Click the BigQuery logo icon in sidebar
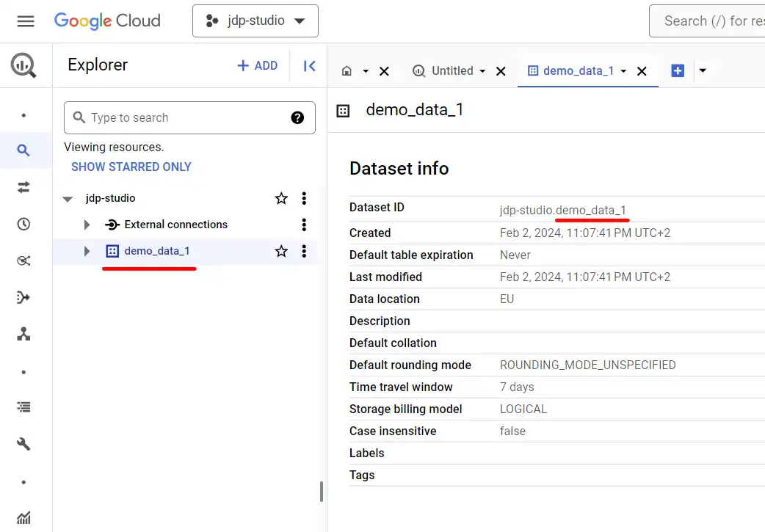This screenshot has width=765, height=532. [x=23, y=65]
